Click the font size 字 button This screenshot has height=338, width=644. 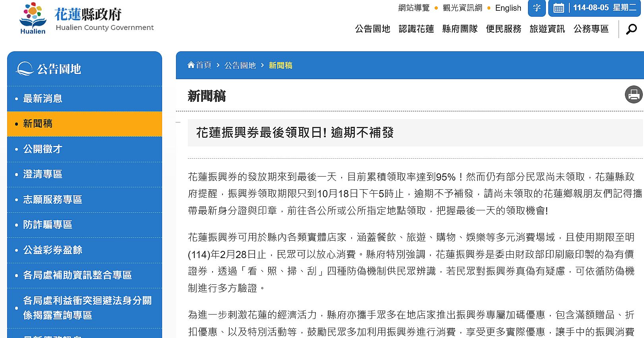point(536,8)
